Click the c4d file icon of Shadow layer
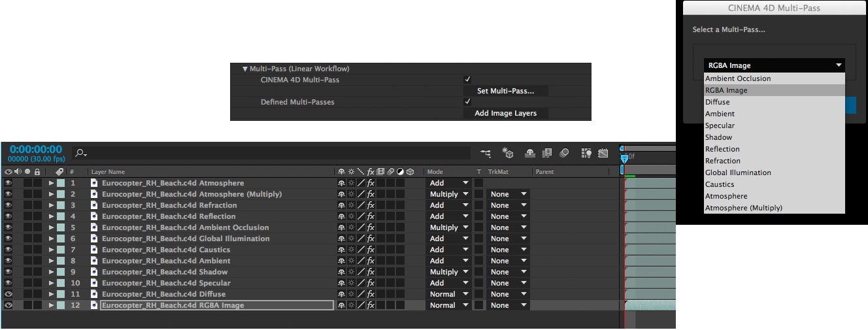This screenshot has width=868, height=330. [x=94, y=272]
